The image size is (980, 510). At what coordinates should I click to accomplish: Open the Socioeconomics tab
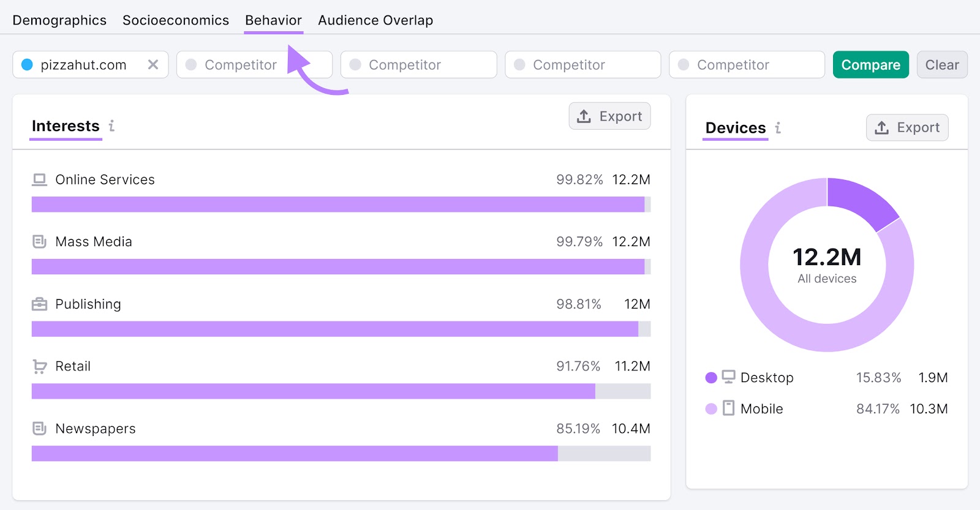pos(176,20)
